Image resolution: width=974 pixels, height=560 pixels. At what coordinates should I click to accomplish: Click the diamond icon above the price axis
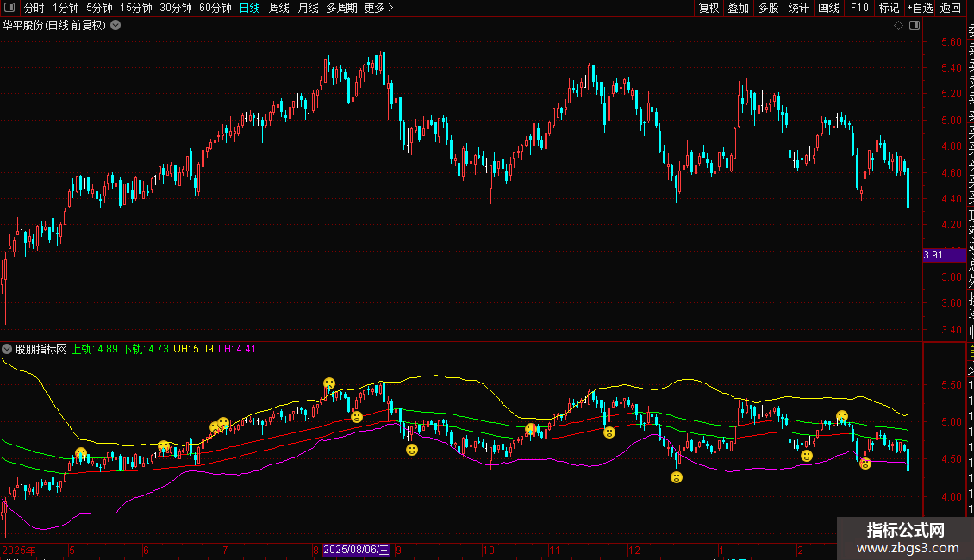898,26
